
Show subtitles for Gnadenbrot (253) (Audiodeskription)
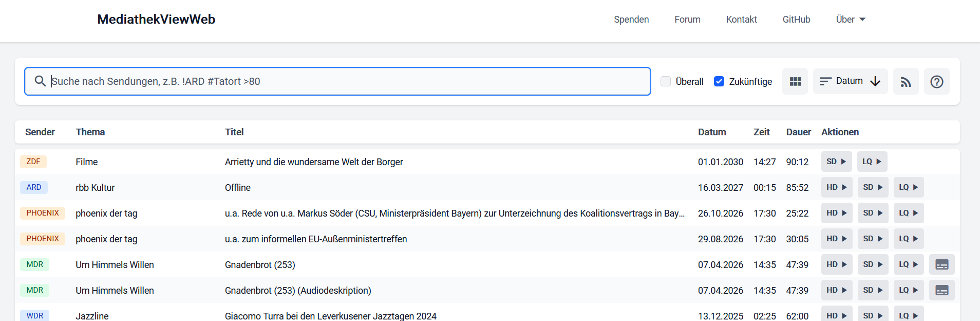click(942, 290)
